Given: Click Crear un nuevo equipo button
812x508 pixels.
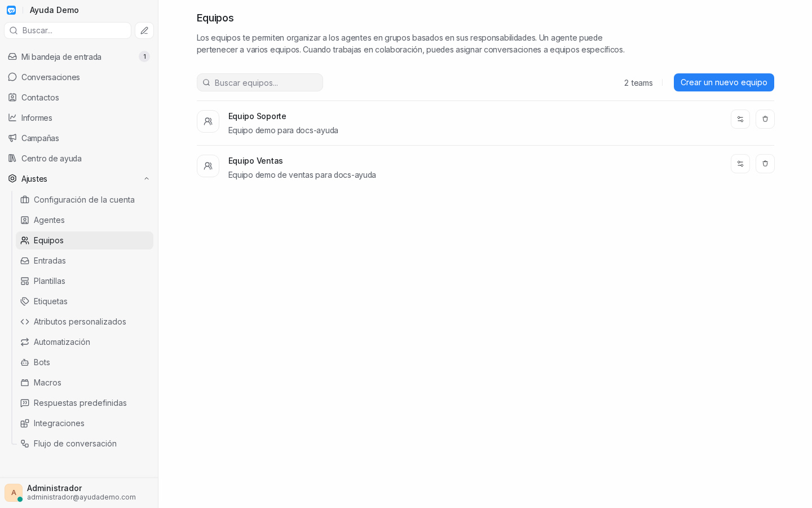Looking at the screenshot, I should click(x=723, y=82).
